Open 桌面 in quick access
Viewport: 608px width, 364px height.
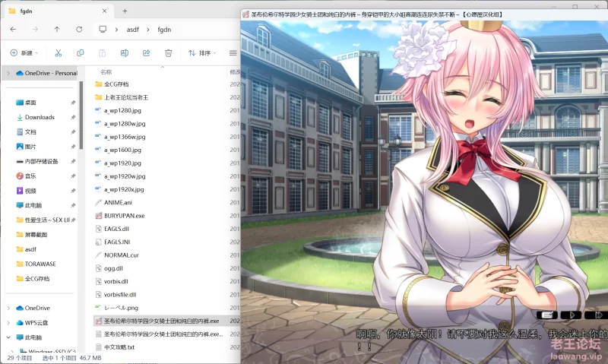coord(30,103)
